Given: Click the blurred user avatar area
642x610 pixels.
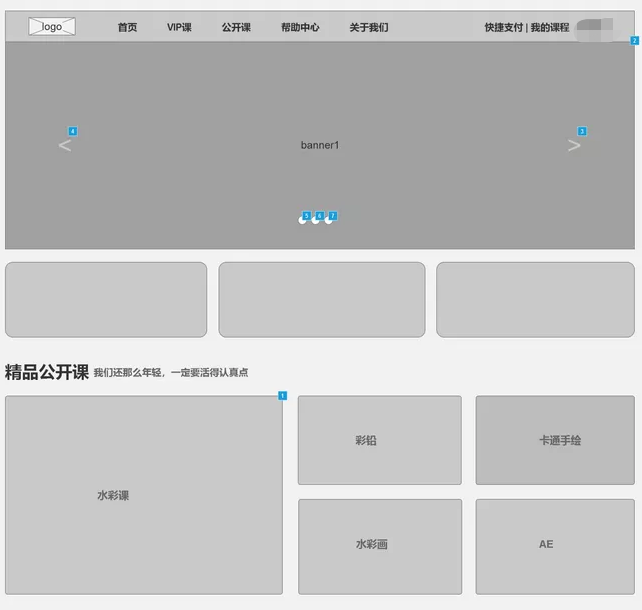Looking at the screenshot, I should point(595,29).
